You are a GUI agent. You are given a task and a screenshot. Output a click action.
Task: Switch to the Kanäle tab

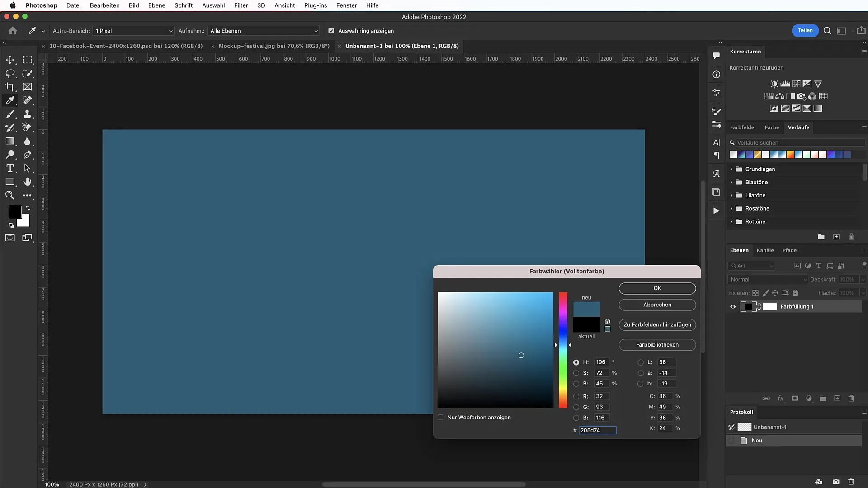(765, 250)
